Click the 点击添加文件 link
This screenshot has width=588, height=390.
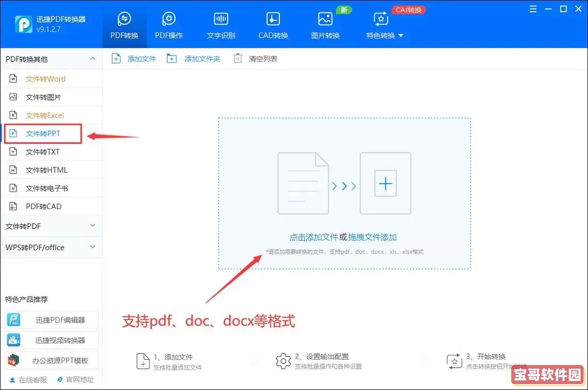click(313, 237)
